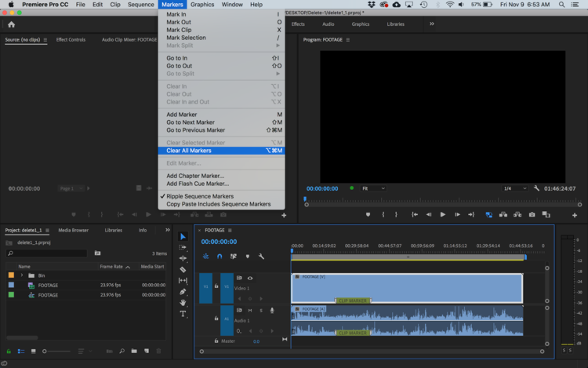Toggle Snap in the Timeline
The image size is (588, 368).
(220, 257)
